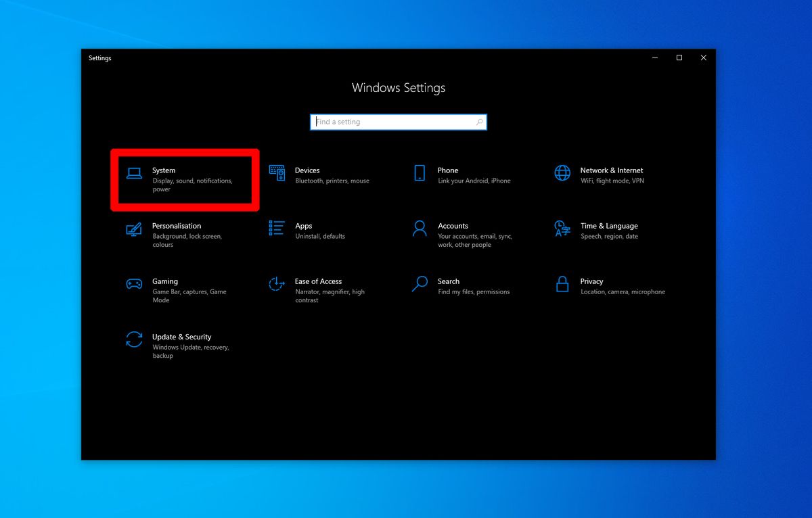Screen dimensions: 812x518
Task: Go to Devices settings title
Action: 307,170
